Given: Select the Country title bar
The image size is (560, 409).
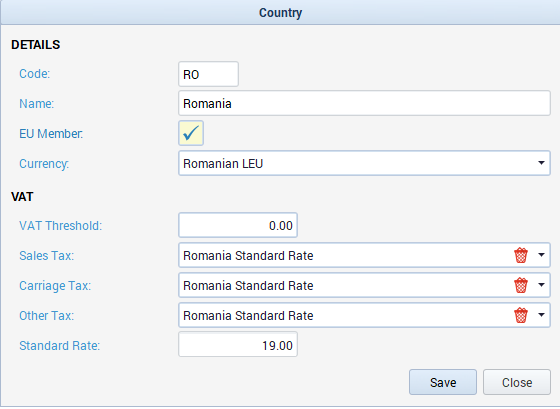Looking at the screenshot, I should point(280,13).
